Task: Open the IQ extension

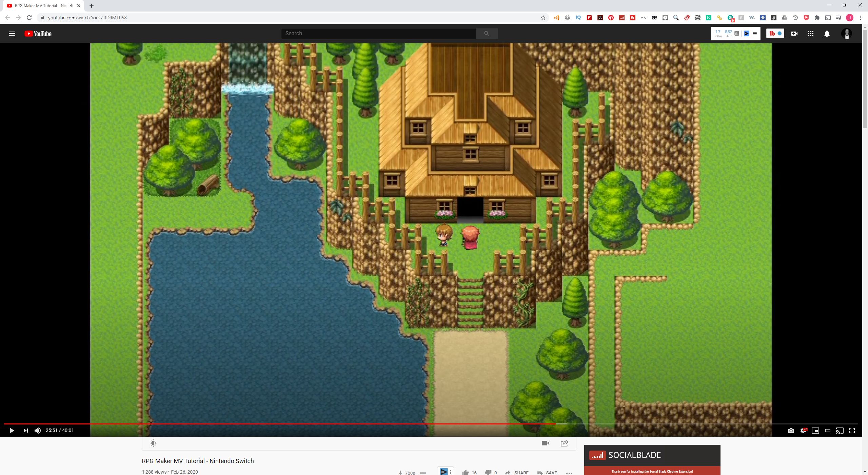Action: [578, 18]
